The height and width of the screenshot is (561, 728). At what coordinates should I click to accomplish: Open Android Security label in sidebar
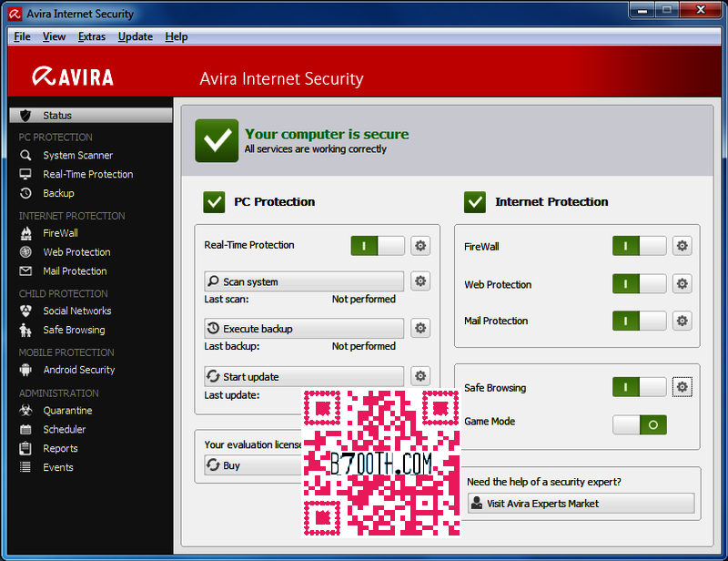pos(79,370)
